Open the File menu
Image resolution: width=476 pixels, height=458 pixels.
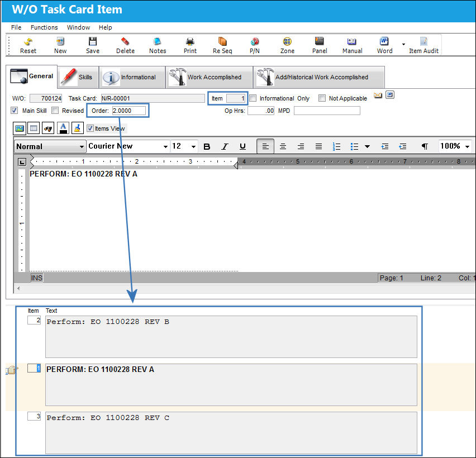[x=16, y=27]
